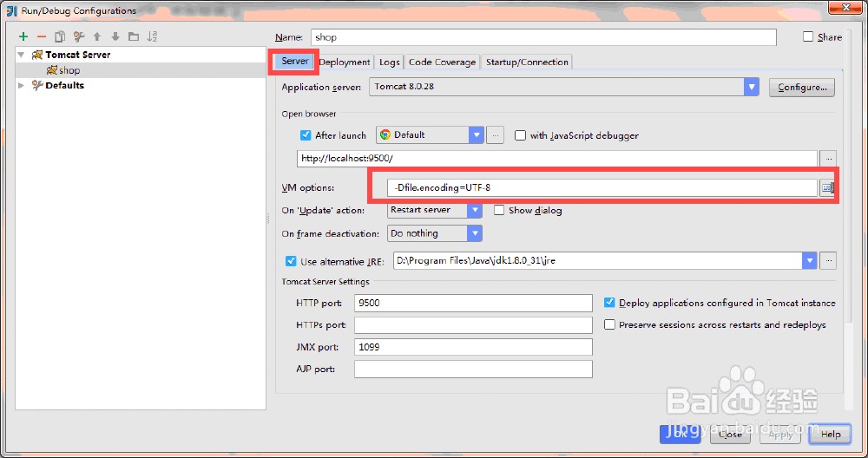Open the On frame deactivation dropdown
Viewport: 868px width, 458px height.
point(475,233)
